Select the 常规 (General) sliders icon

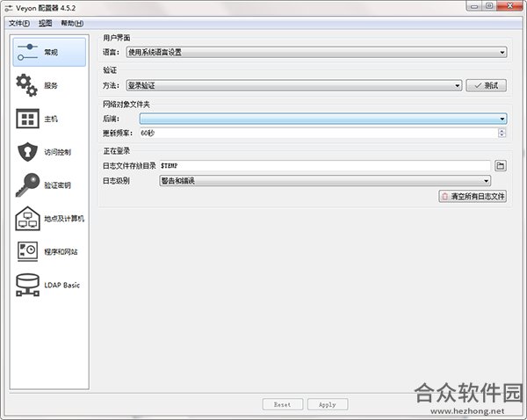[x=27, y=52]
